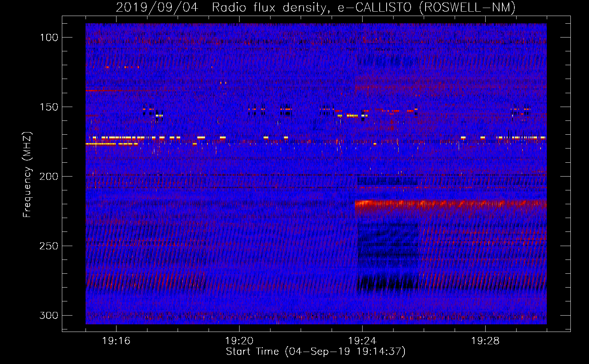Click the 19:24 time tick label

click(x=362, y=341)
